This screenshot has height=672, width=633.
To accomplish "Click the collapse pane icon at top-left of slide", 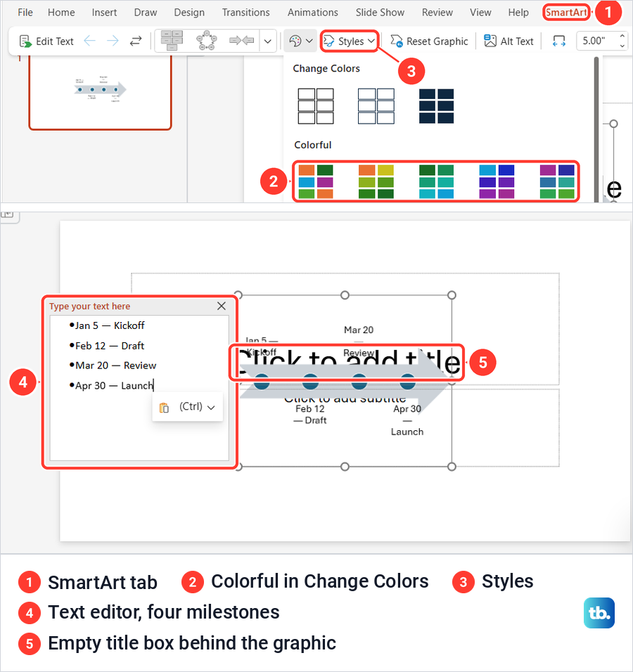I will coord(7,214).
